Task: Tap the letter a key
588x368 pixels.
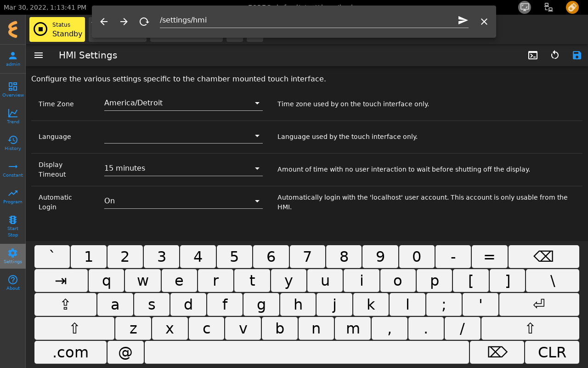Action: click(115, 305)
